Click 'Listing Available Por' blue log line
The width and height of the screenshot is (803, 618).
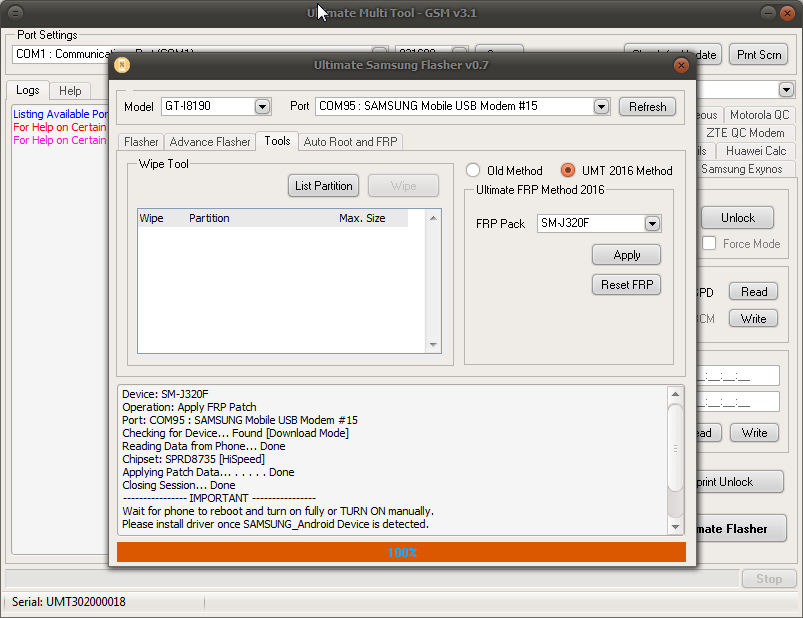pyautogui.click(x=60, y=114)
